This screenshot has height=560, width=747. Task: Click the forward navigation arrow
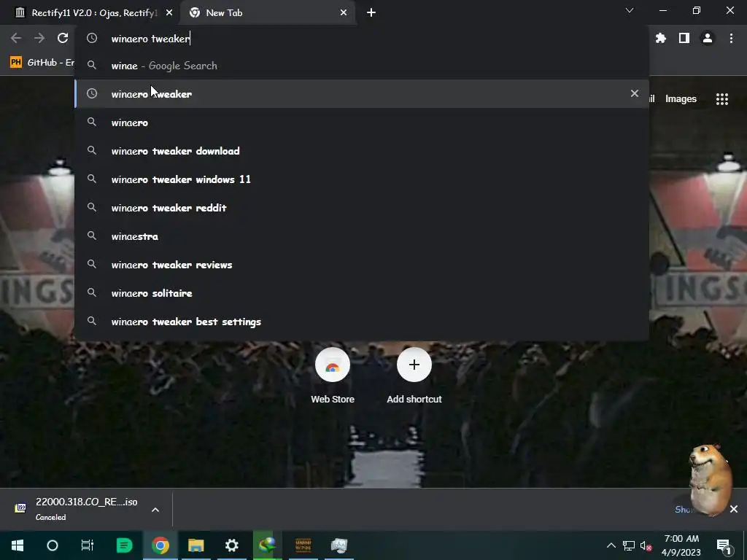[39, 38]
